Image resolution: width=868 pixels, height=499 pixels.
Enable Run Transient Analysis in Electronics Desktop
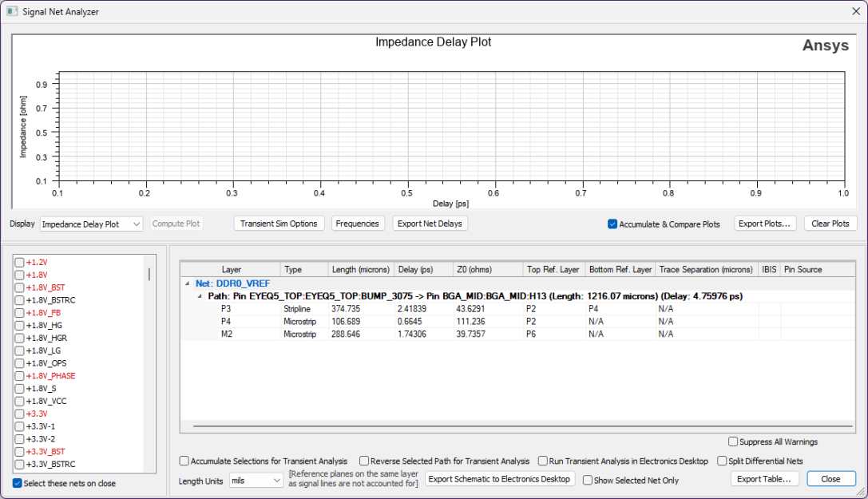[542, 461]
